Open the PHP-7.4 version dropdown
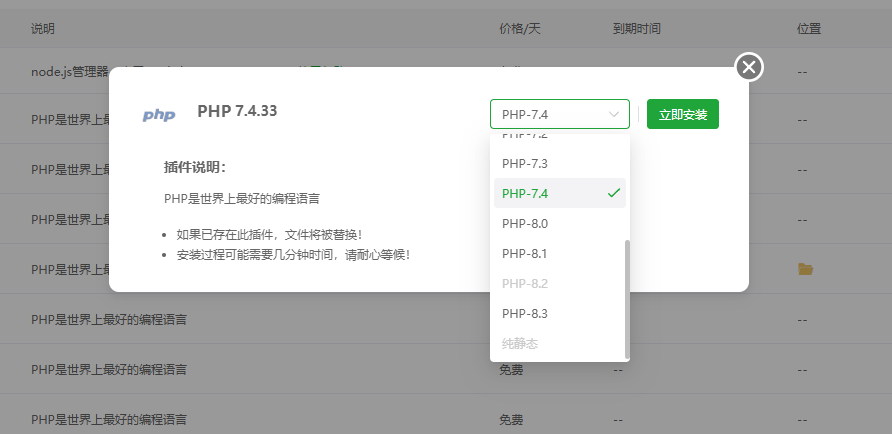 click(560, 114)
